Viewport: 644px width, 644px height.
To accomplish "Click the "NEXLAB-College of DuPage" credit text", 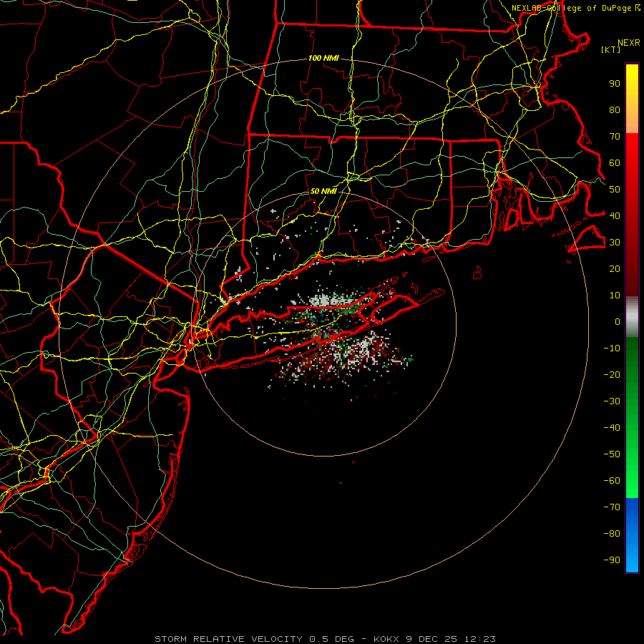I will tap(571, 8).
